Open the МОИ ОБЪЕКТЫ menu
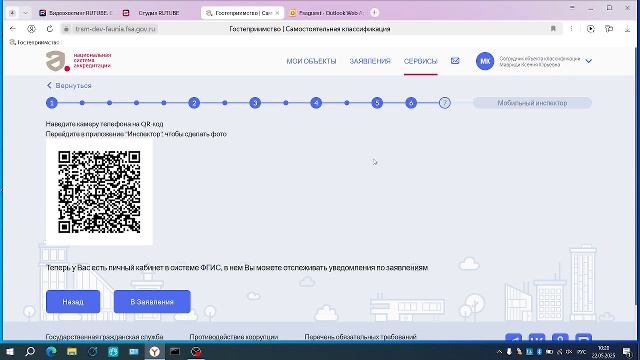The height and width of the screenshot is (360, 640). (x=311, y=61)
